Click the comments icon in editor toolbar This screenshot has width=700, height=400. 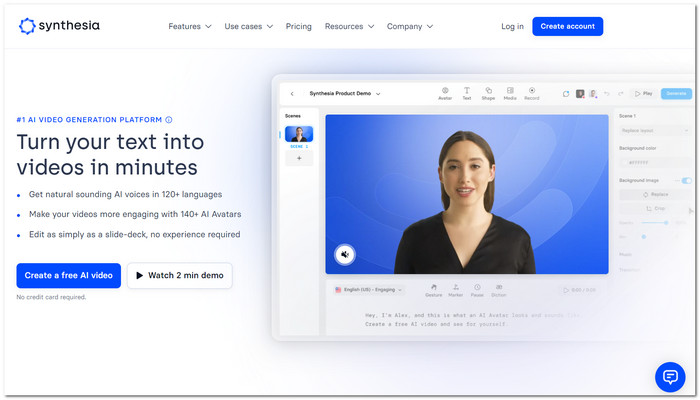566,94
